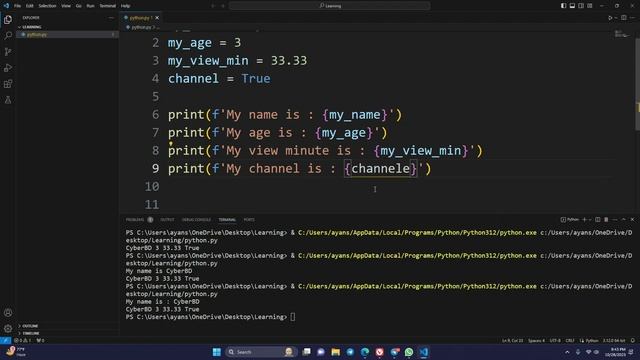640x360 pixels.
Task: Open the Testing flask view
Action: [x=8, y=100]
